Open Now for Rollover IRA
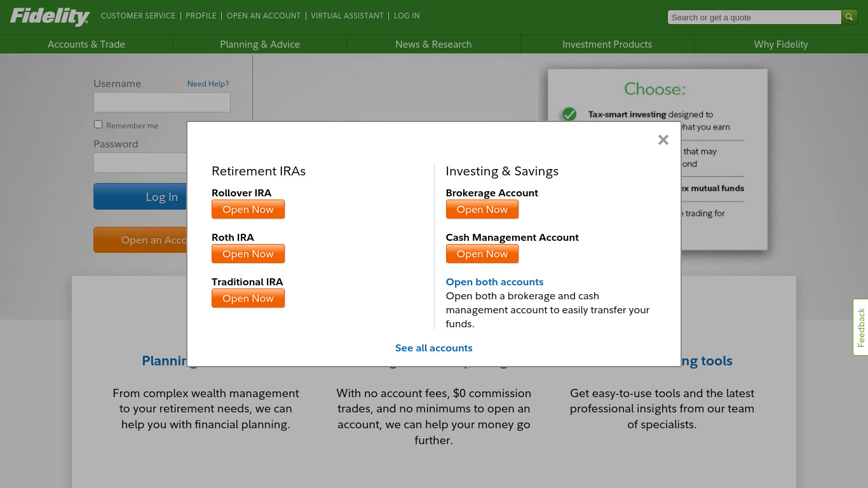 [x=248, y=209]
